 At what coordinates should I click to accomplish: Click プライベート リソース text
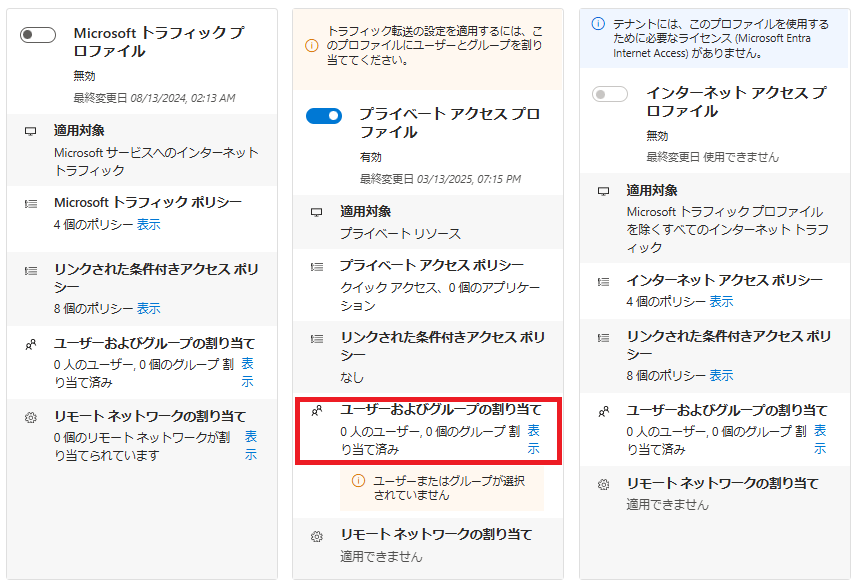click(x=400, y=234)
